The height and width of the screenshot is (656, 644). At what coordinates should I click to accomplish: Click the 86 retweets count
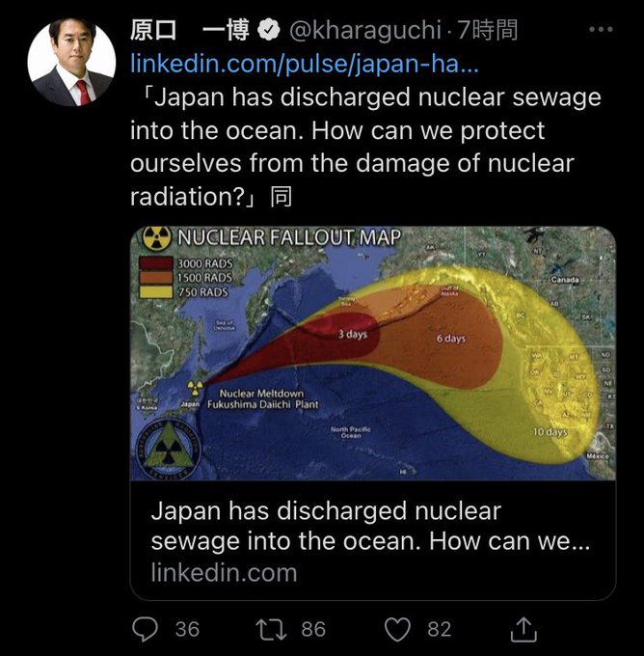(313, 630)
